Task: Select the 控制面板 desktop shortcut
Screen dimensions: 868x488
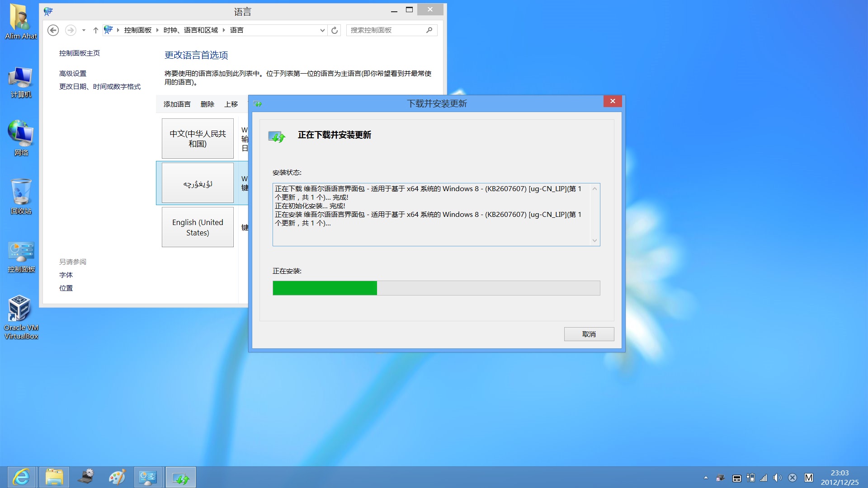Action: click(x=21, y=257)
